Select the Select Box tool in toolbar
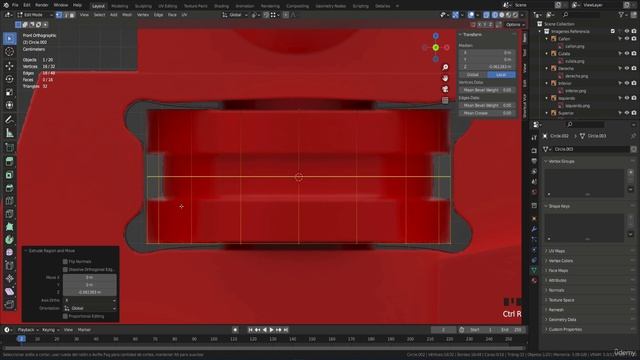This screenshot has width=640, height=360. click(9, 38)
